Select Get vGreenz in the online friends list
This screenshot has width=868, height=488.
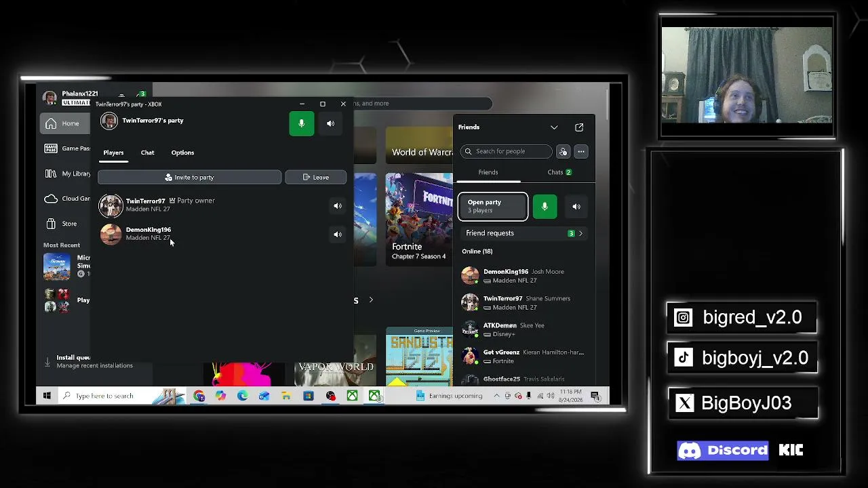(x=524, y=357)
